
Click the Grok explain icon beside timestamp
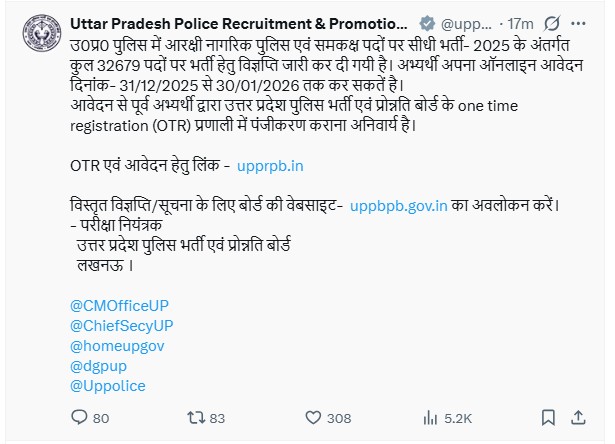click(553, 23)
